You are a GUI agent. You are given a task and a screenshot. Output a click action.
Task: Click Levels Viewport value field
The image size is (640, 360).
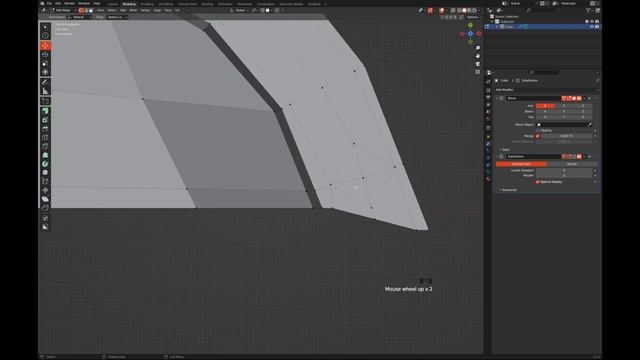point(564,170)
